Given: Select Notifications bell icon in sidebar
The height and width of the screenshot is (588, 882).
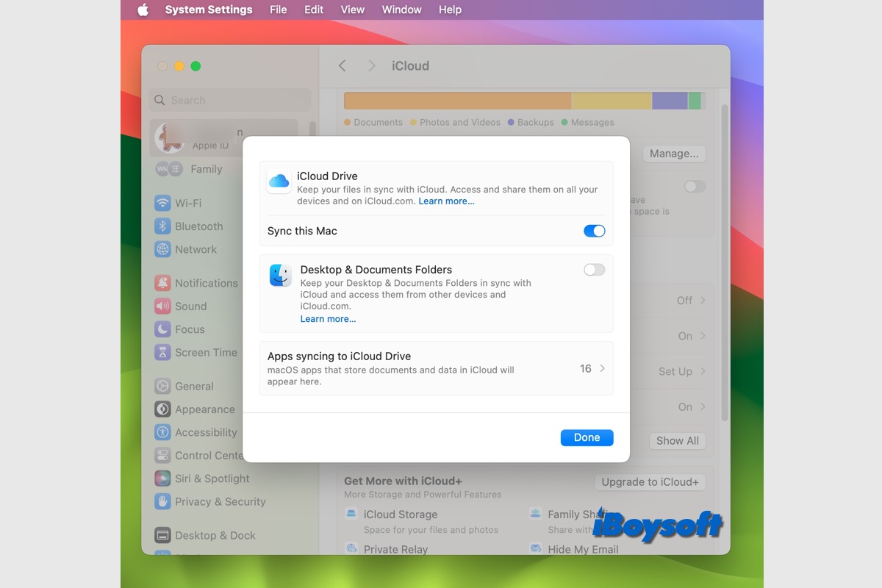Looking at the screenshot, I should pos(162,283).
